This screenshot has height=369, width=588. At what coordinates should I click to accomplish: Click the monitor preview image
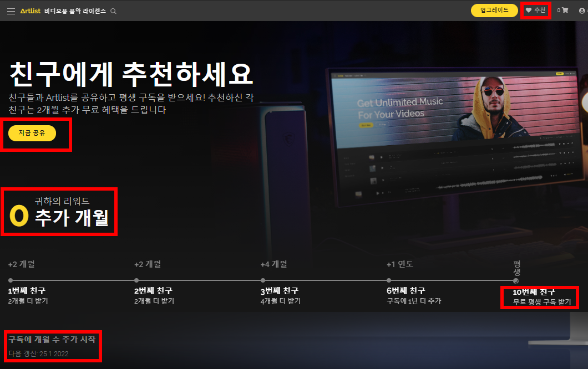point(455,137)
